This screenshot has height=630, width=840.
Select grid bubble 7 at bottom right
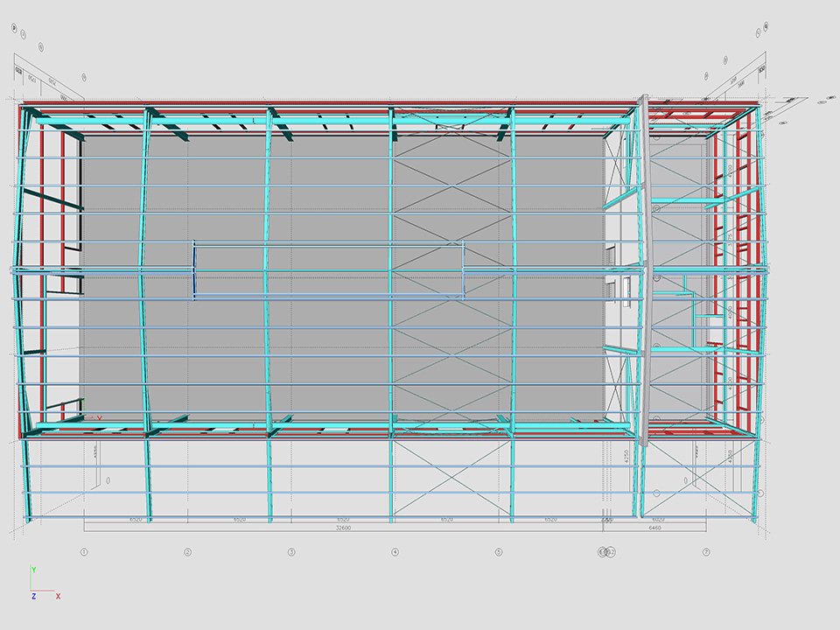click(x=706, y=552)
